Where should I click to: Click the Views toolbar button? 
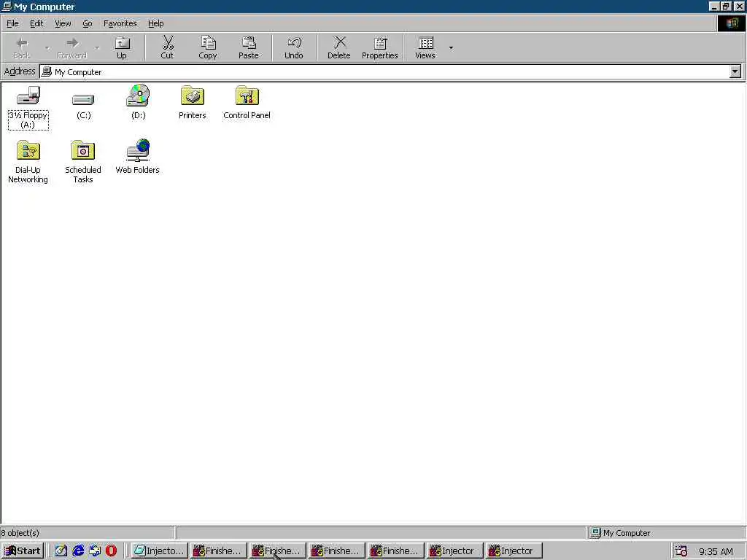point(425,47)
